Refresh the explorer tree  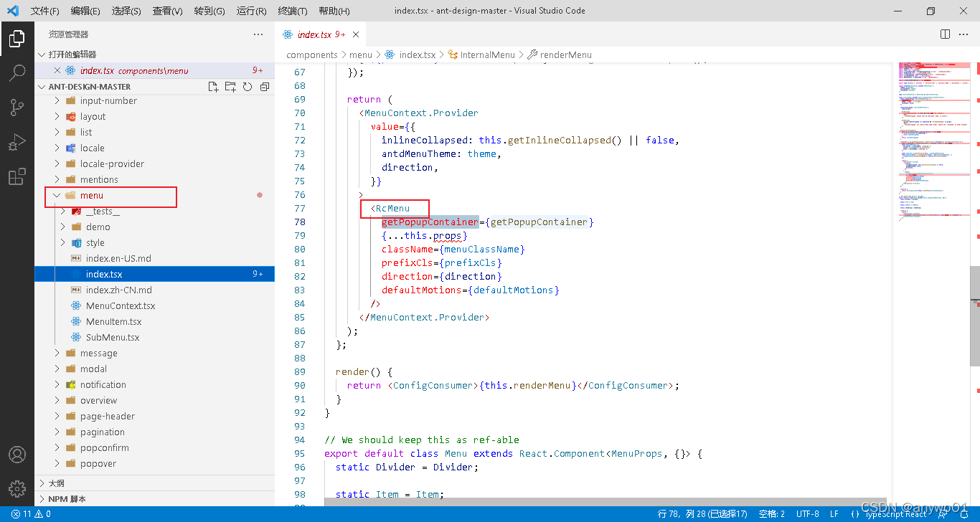[x=248, y=87]
